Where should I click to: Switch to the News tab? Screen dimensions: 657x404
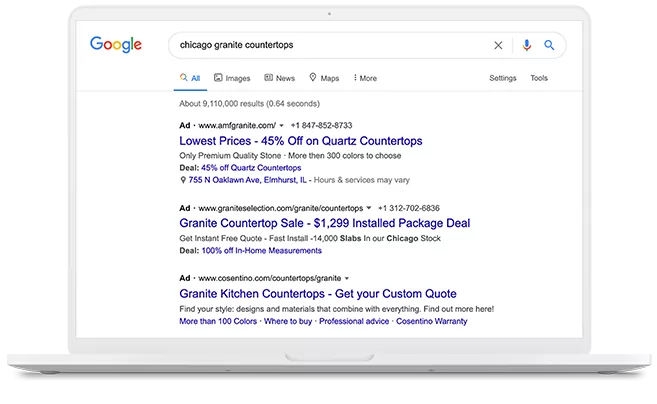tap(279, 78)
